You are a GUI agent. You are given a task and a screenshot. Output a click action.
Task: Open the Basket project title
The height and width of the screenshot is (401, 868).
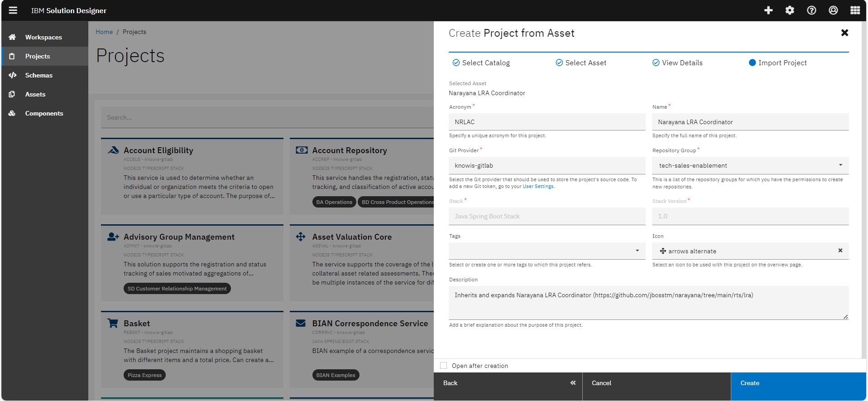[x=137, y=324]
